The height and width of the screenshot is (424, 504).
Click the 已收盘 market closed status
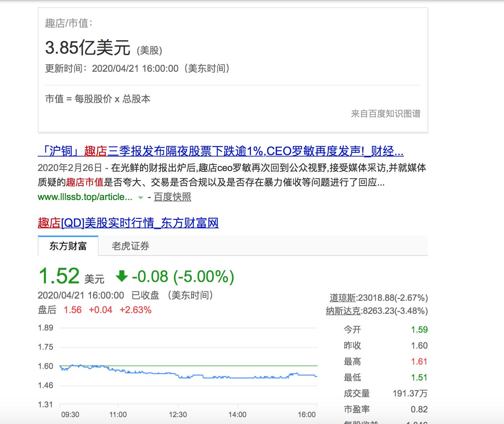145,295
